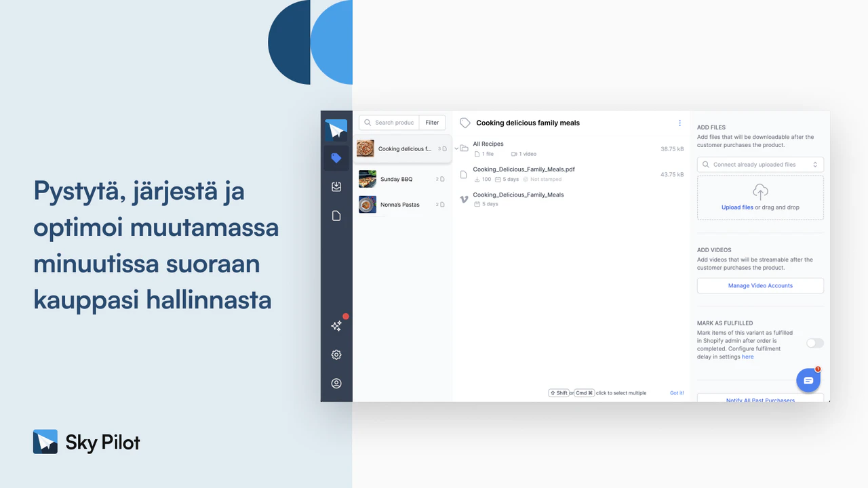Click the Nonna's Pastas product name
The height and width of the screenshot is (488, 868).
pyautogui.click(x=400, y=204)
